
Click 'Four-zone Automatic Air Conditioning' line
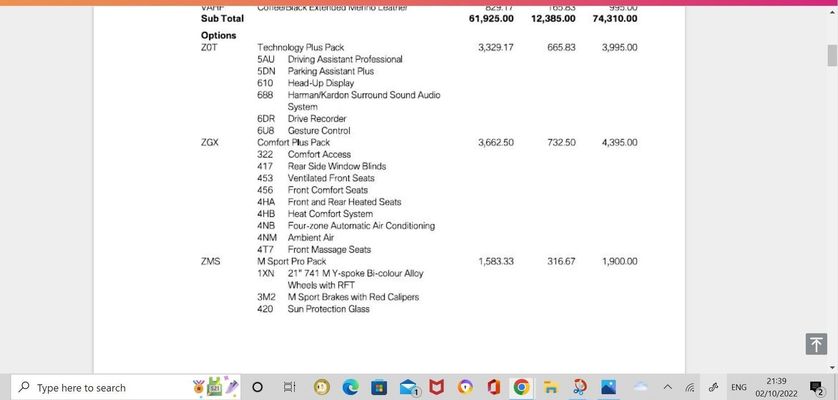[361, 226]
